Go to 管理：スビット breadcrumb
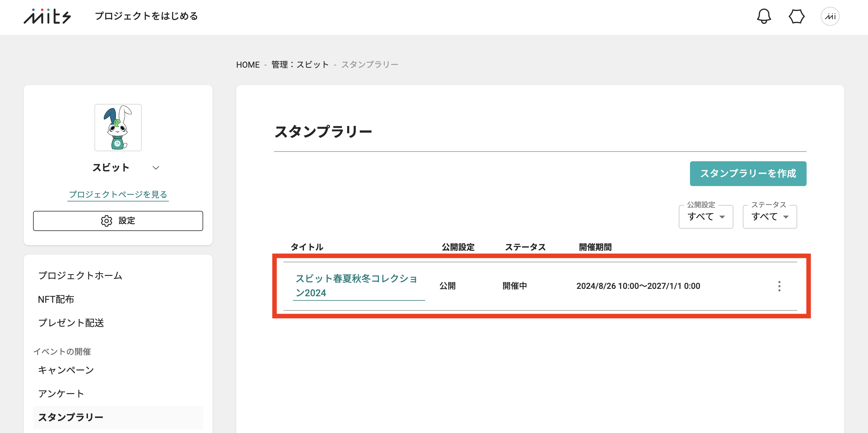Image resolution: width=868 pixels, height=433 pixels. point(300,64)
